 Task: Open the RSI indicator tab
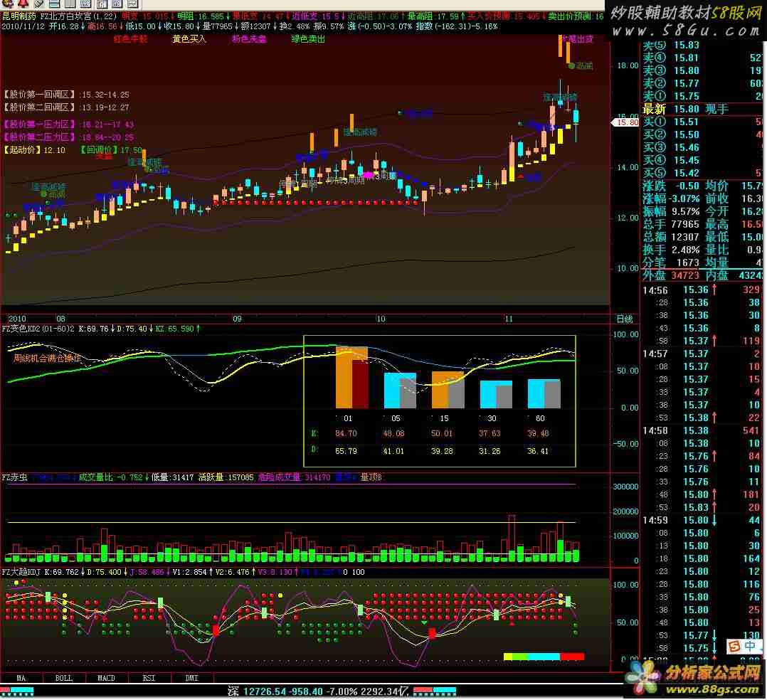click(149, 678)
